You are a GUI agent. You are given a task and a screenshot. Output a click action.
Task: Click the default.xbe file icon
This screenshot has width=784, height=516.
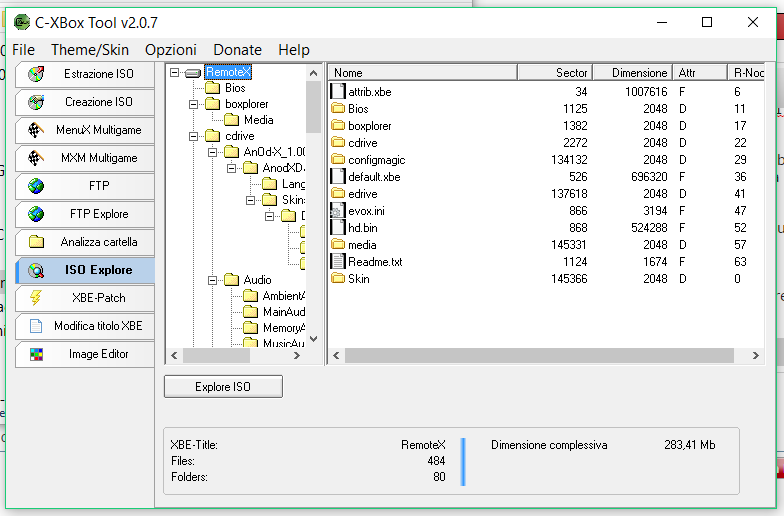tap(338, 176)
